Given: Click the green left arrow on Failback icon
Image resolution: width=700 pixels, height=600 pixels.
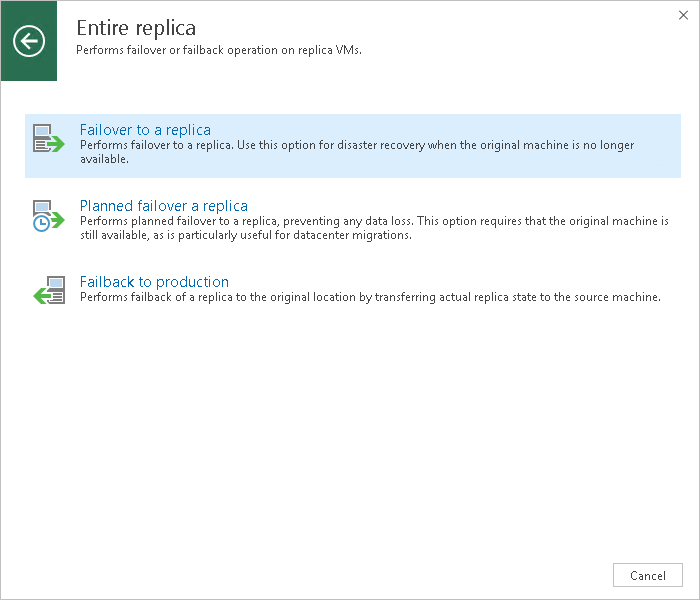Looking at the screenshot, I should [42, 295].
